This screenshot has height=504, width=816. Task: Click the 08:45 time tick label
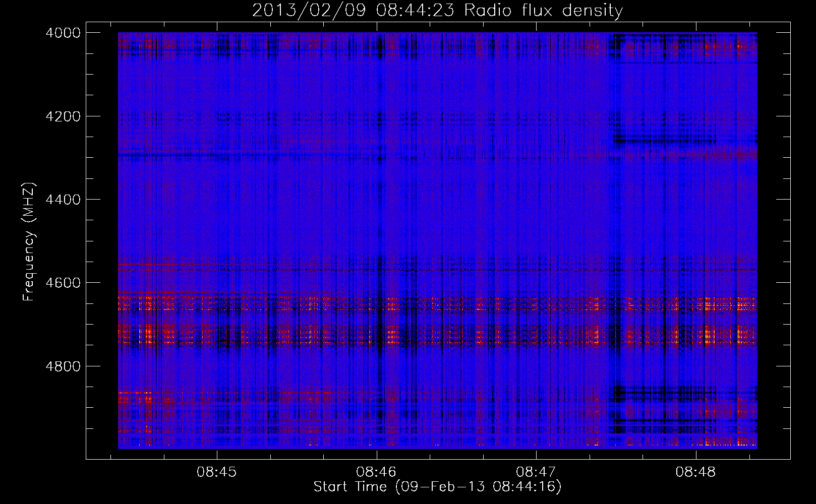coord(217,472)
